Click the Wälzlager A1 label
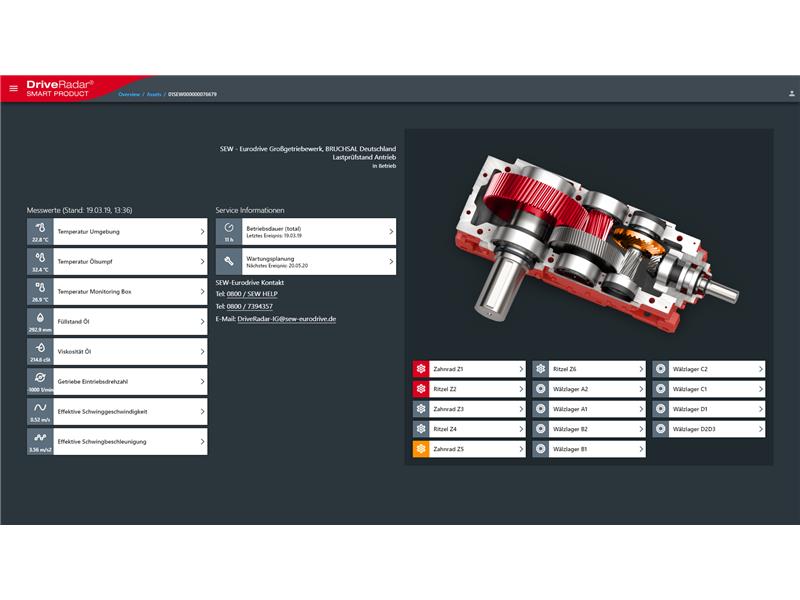Viewport: 800px width, 600px height. click(x=570, y=409)
